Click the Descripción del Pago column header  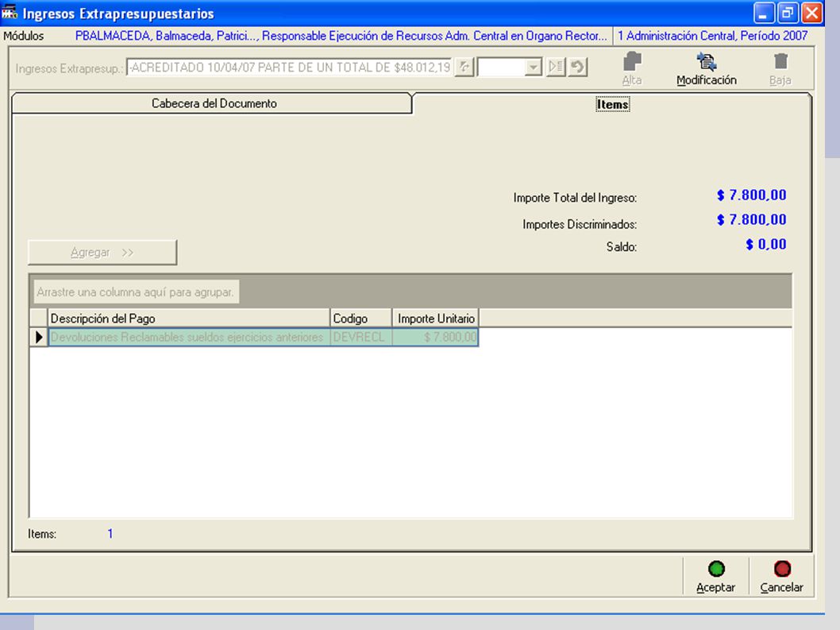(x=189, y=318)
